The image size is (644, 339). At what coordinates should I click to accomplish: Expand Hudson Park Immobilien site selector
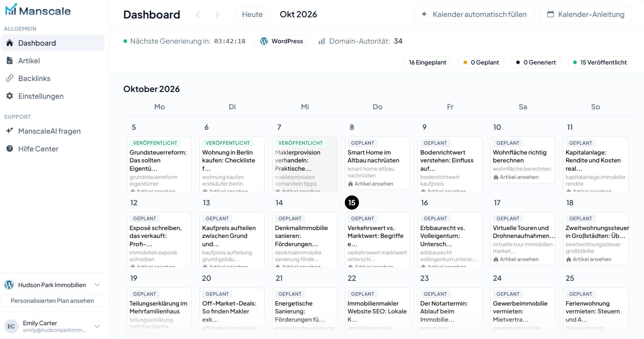click(52, 285)
